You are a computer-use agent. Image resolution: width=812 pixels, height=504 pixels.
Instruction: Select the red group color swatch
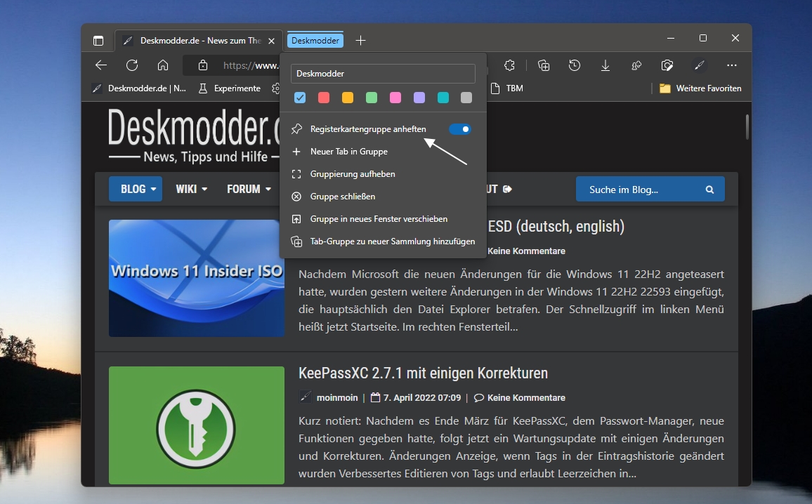click(x=324, y=98)
